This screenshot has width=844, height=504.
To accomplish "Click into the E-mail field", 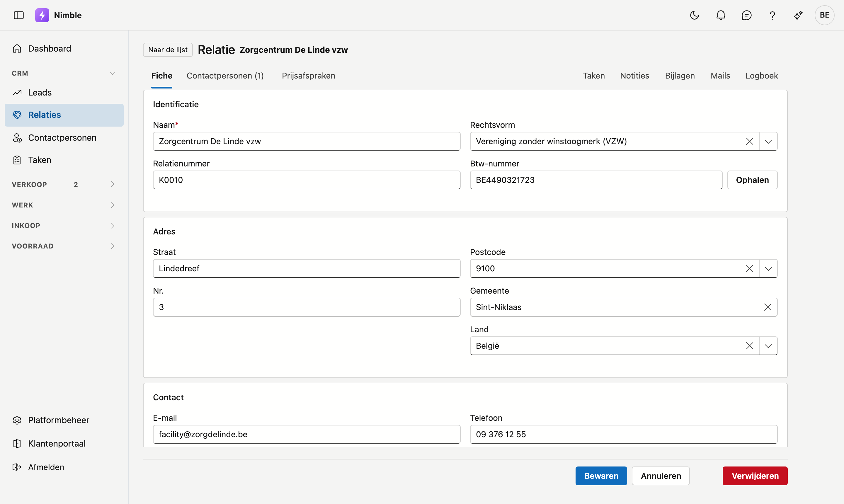I will [x=306, y=434].
